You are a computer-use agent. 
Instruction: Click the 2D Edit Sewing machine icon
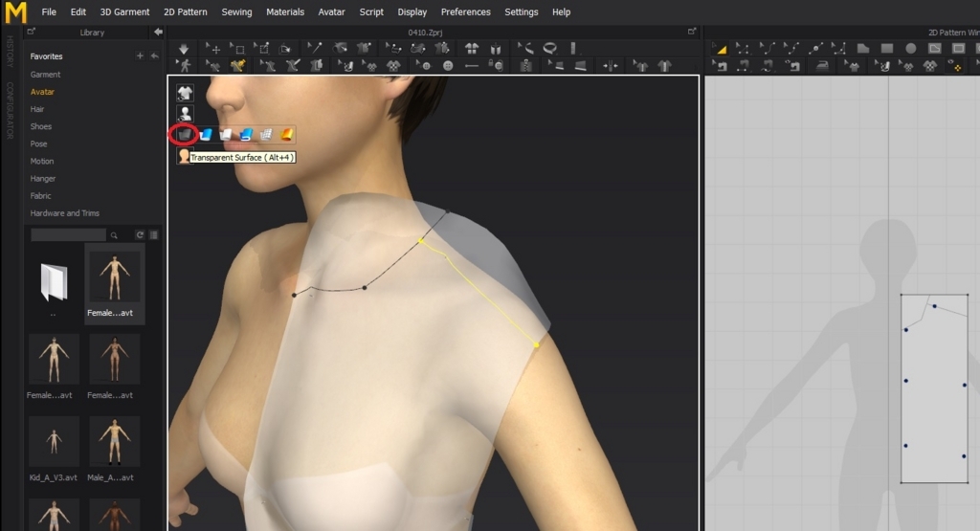720,66
